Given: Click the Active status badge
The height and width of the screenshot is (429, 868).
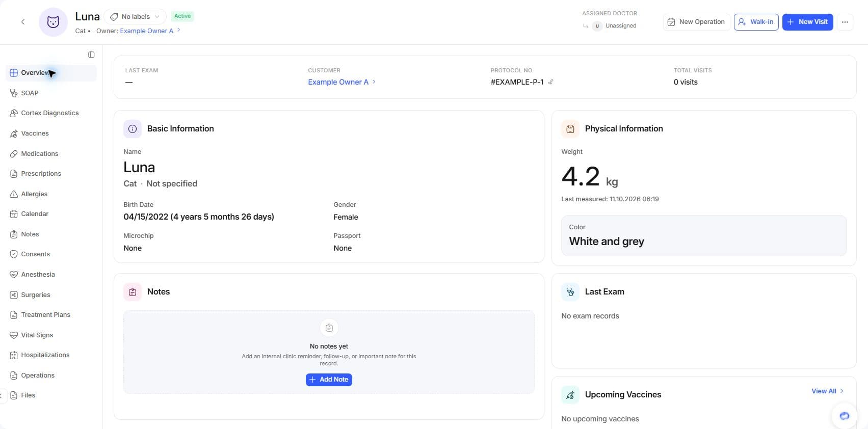Looking at the screenshot, I should tap(182, 16).
